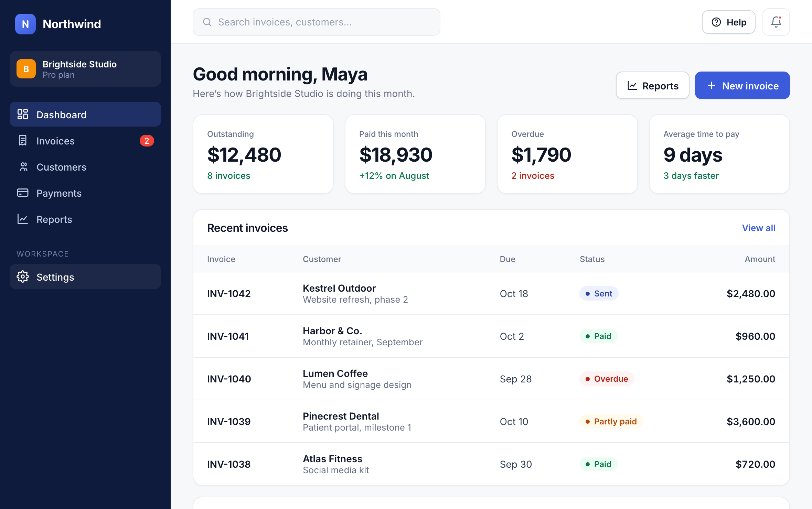Open invoice INV-1042

tap(229, 293)
